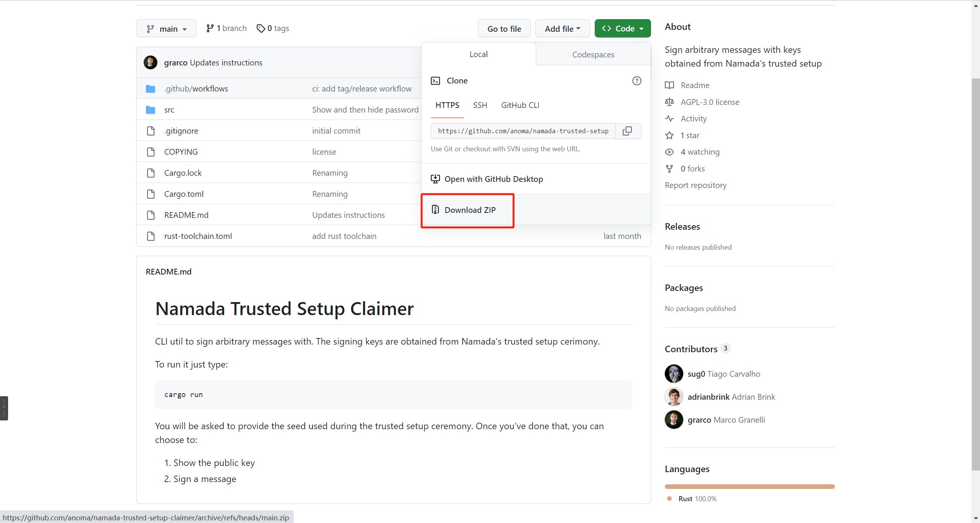980x523 pixels.
Task: Click grarco's avatar in the commit header
Action: 151,62
